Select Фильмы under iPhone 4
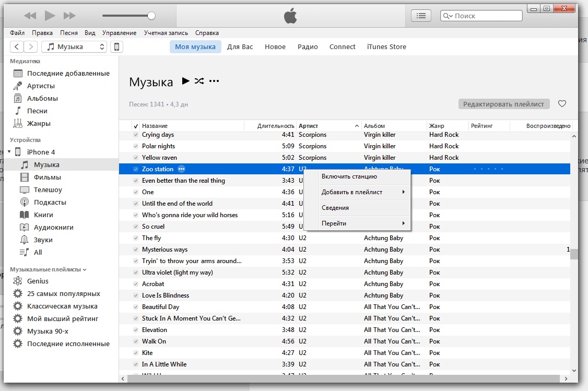Viewport: 588px width, 391px height. (x=47, y=177)
